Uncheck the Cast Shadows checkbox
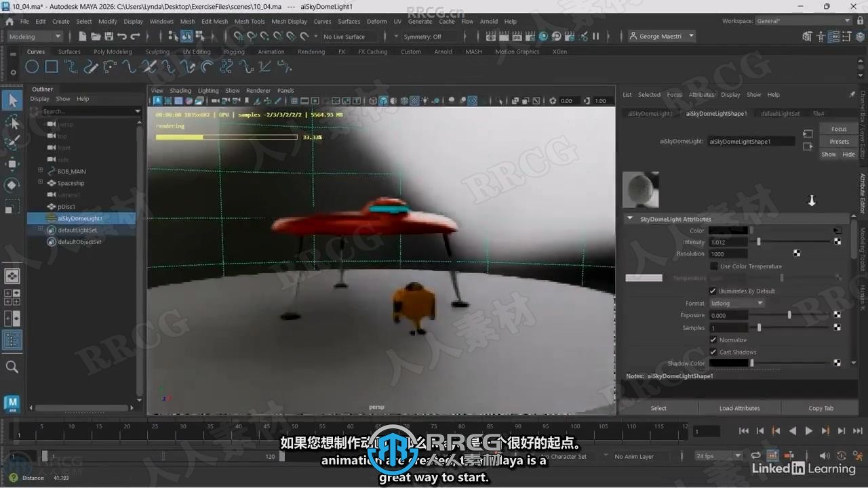This screenshot has width=868, height=488. [x=713, y=352]
